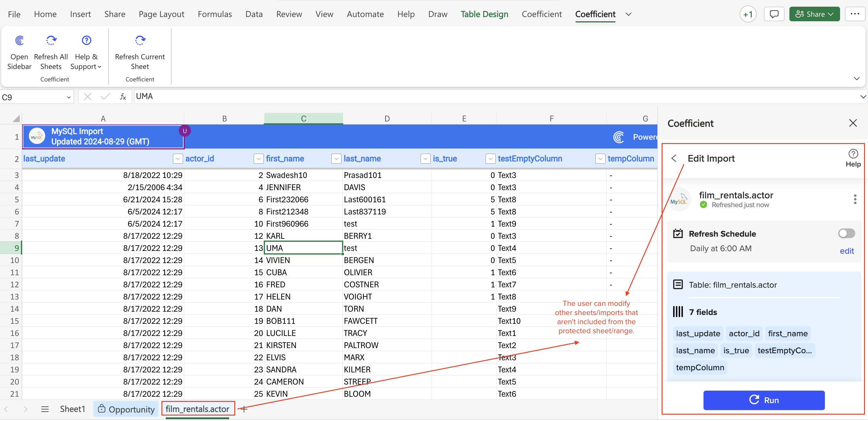Click the select-all corner triangle

point(16,118)
